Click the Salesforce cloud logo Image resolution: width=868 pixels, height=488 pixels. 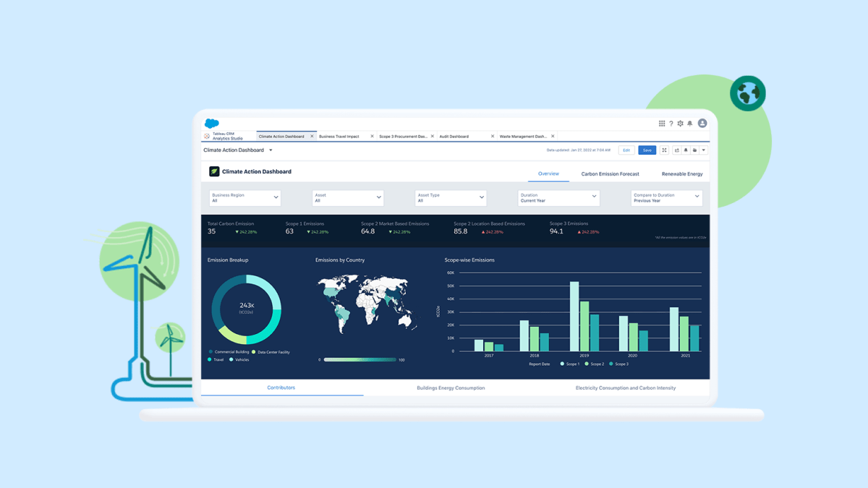[x=211, y=124]
